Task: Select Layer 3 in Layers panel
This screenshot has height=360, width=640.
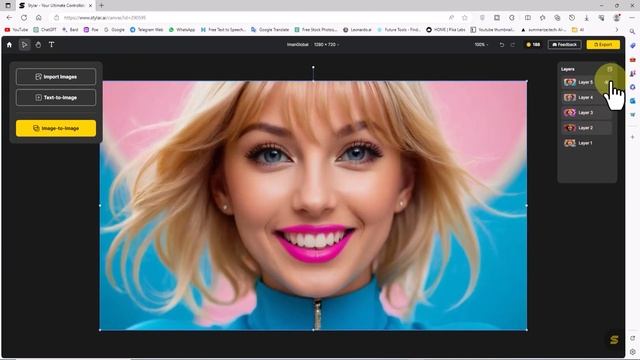Action: [x=587, y=113]
